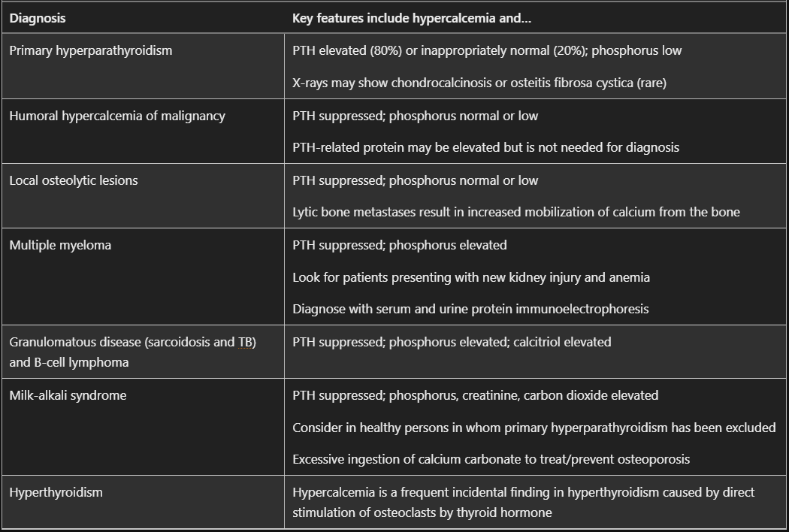The width and height of the screenshot is (789, 532).
Task: Click the protein immunoelectrophoresis line
Action: 470,309
